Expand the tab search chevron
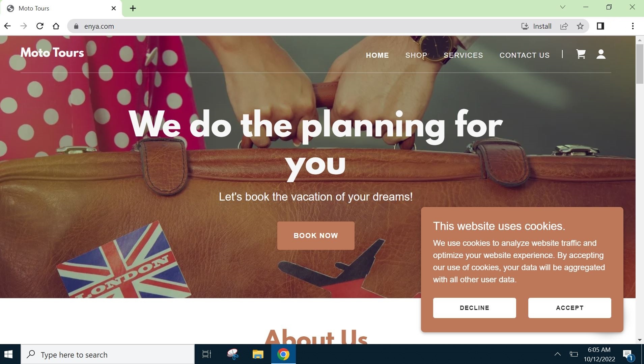 pos(563,7)
